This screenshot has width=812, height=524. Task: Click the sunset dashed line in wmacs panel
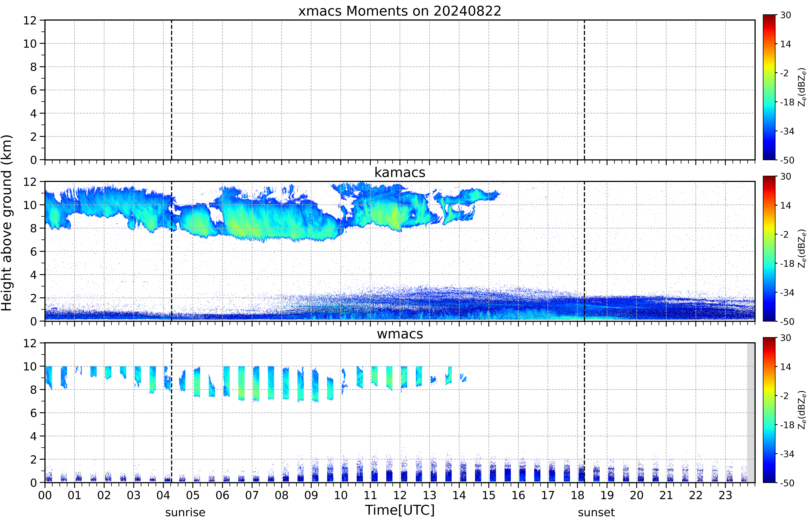(584, 413)
